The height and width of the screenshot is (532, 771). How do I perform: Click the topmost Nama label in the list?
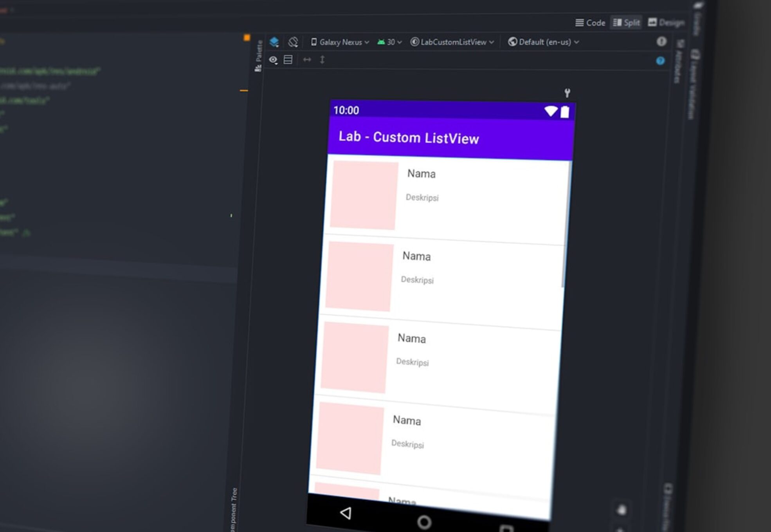click(x=421, y=173)
